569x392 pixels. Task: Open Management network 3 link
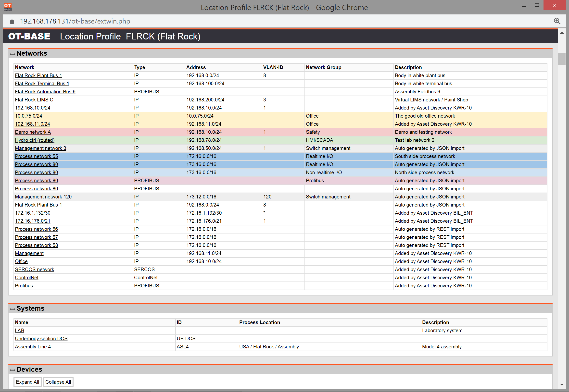coord(40,148)
